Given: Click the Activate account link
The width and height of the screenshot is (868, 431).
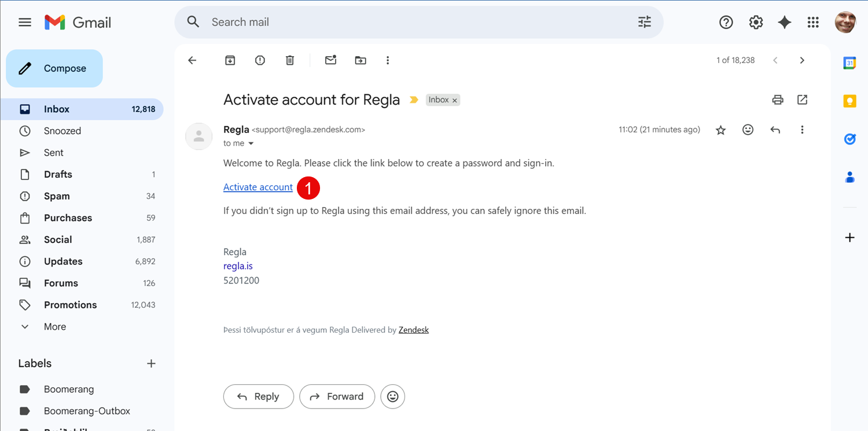Looking at the screenshot, I should [258, 187].
